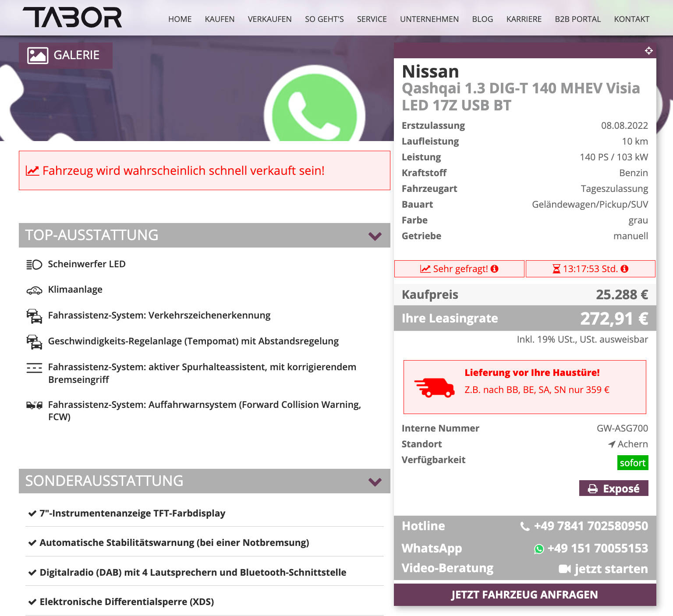
Task: Open the Exposé print button
Action: click(614, 489)
